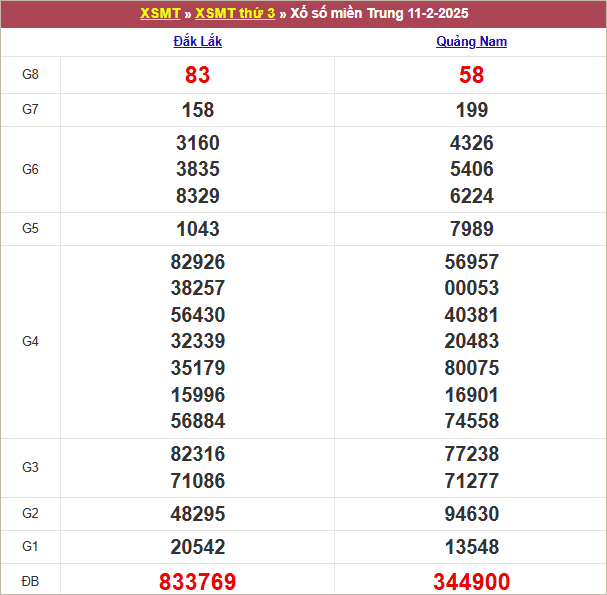Click Quảng Nam special prize 344900
The image size is (607, 595).
point(472,582)
